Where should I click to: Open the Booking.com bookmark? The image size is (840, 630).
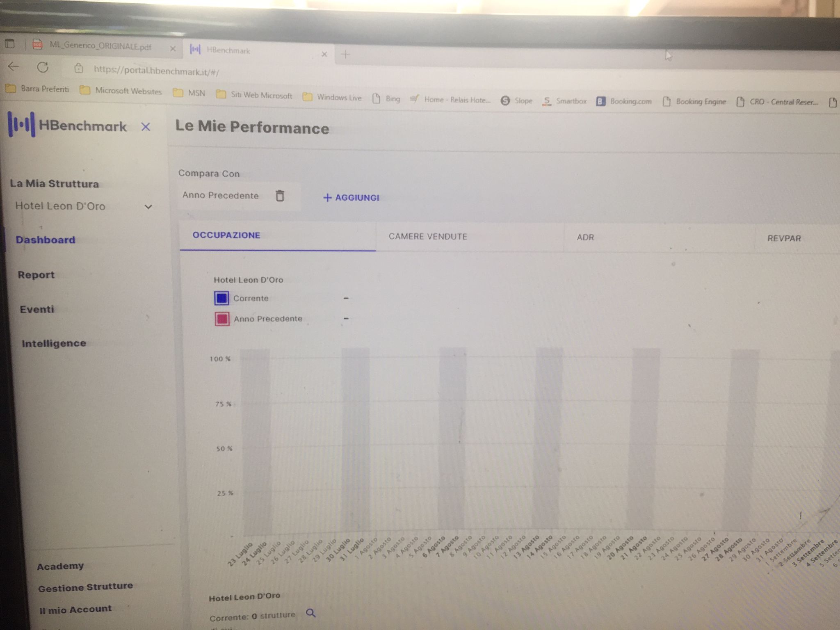pos(624,101)
